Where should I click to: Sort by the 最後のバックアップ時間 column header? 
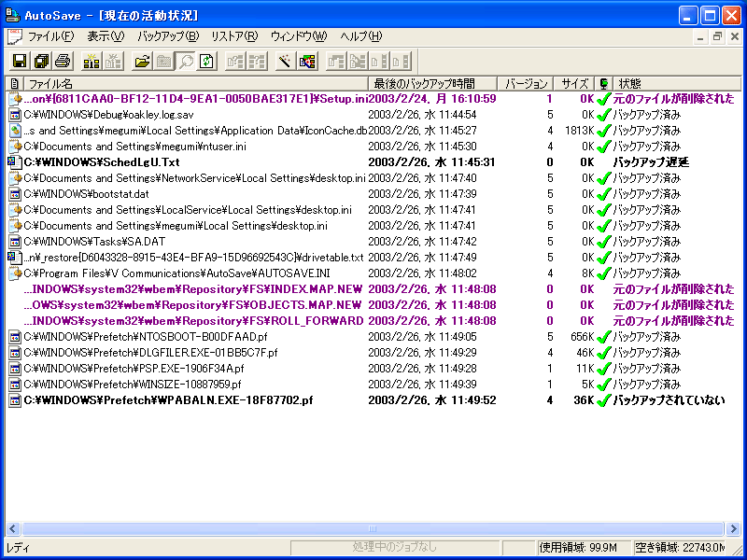click(x=433, y=84)
